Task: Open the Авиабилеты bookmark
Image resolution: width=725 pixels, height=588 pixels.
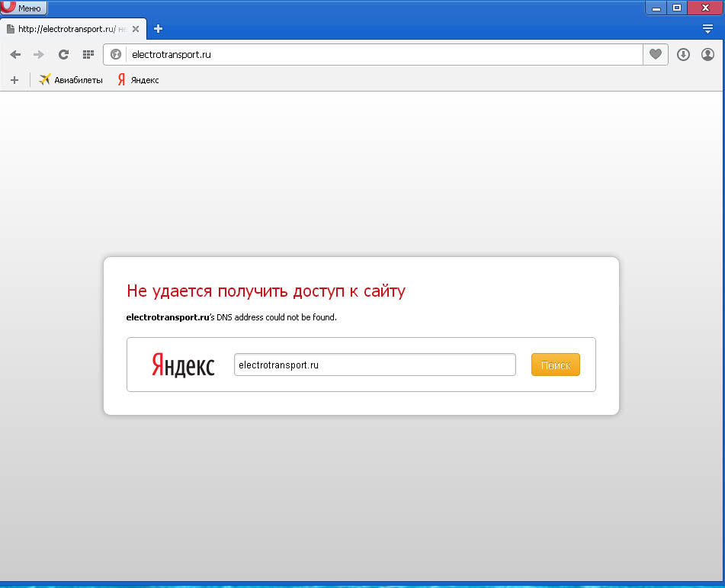Action: (71, 79)
